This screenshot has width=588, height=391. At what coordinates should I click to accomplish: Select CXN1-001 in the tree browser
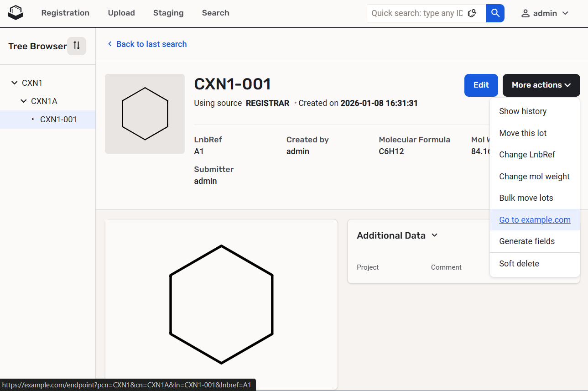[x=58, y=120]
